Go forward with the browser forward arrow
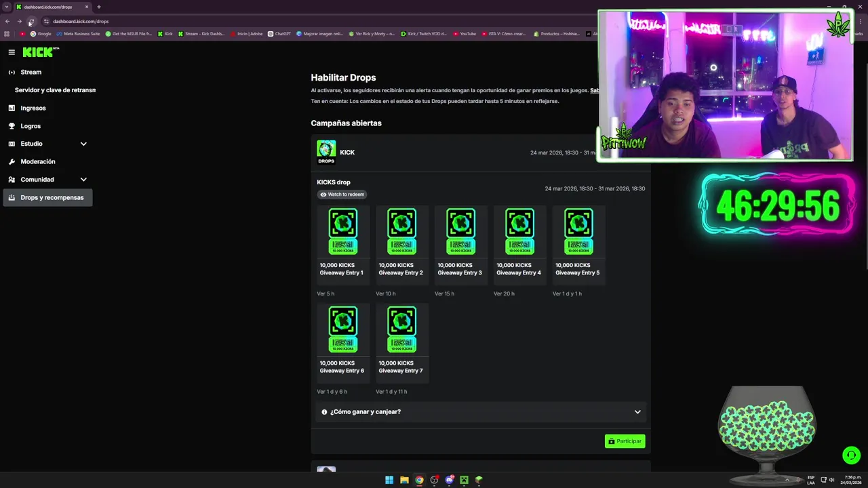This screenshot has height=488, width=868. pos(19,22)
